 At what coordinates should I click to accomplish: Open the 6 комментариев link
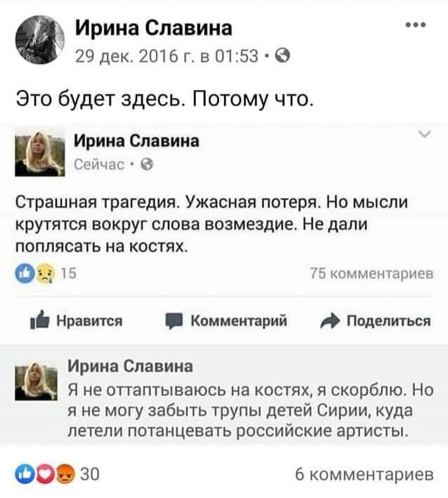pyautogui.click(x=364, y=474)
